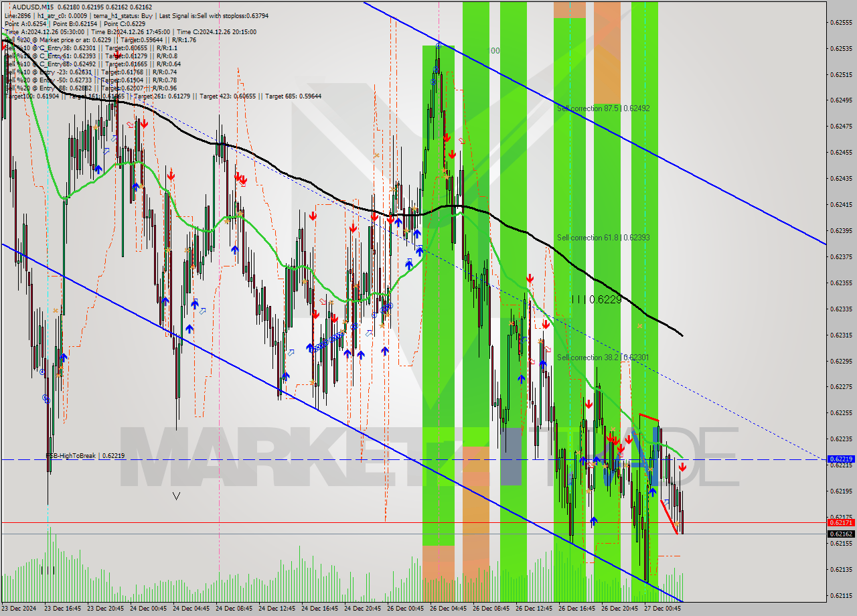Screen dimensions: 857x616
Task: Click the 'Target100: 0.61904' targets line
Action: click(163, 96)
